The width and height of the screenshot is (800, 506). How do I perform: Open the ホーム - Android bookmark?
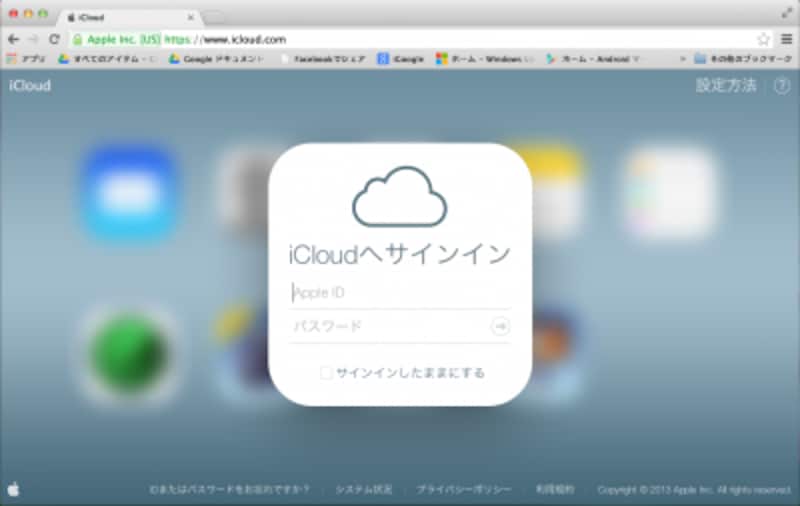[x=592, y=59]
